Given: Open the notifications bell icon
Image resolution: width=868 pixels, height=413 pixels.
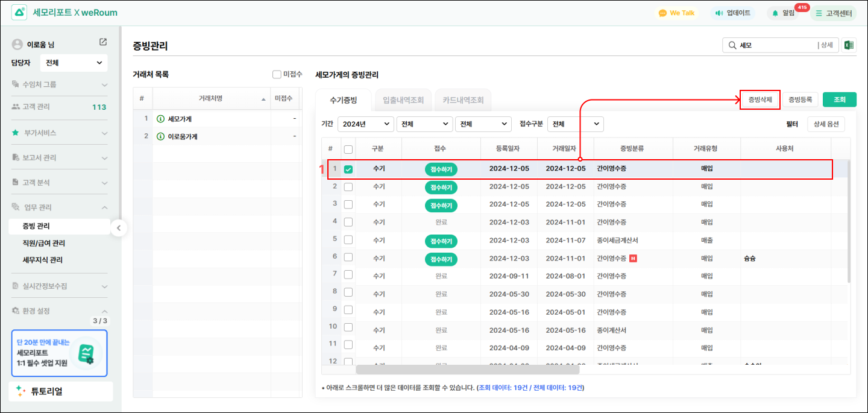Looking at the screenshot, I should [x=775, y=13].
